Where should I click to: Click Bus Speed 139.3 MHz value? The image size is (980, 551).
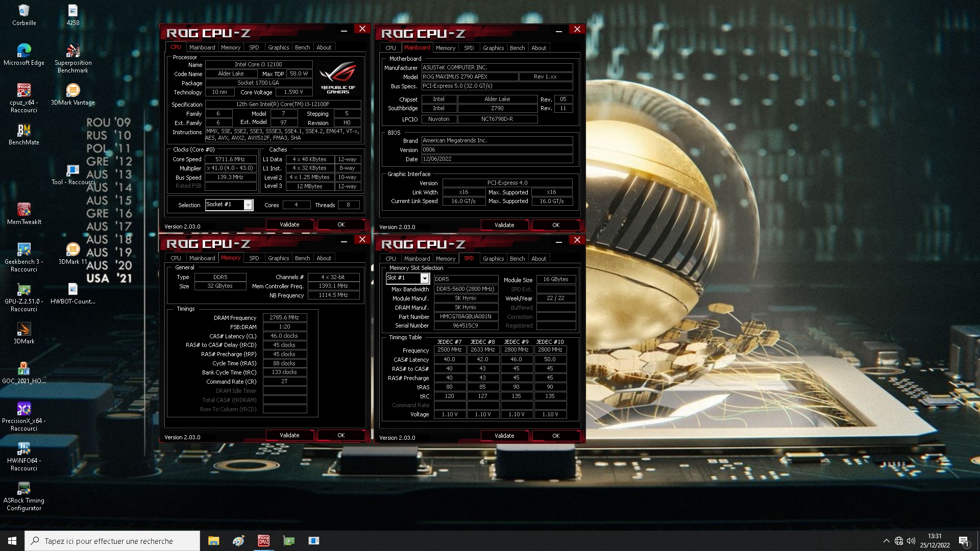coord(231,177)
